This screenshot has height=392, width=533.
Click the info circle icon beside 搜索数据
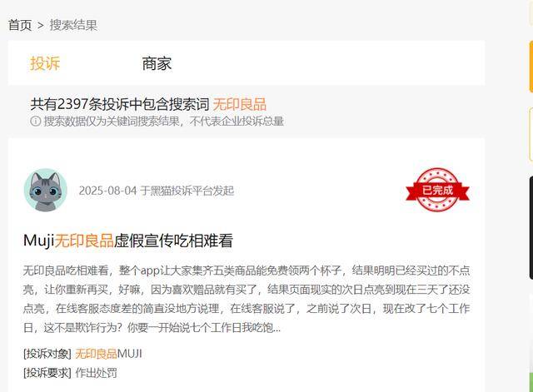35,121
